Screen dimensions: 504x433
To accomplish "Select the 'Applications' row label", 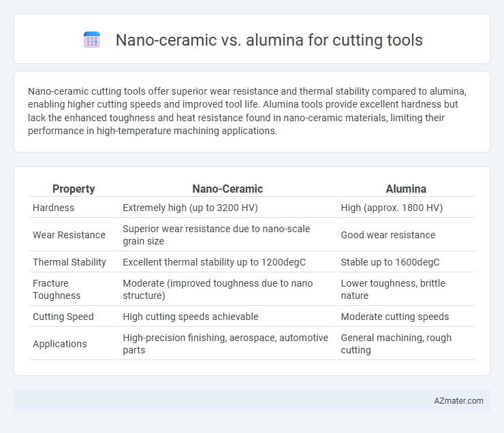I will (60, 344).
